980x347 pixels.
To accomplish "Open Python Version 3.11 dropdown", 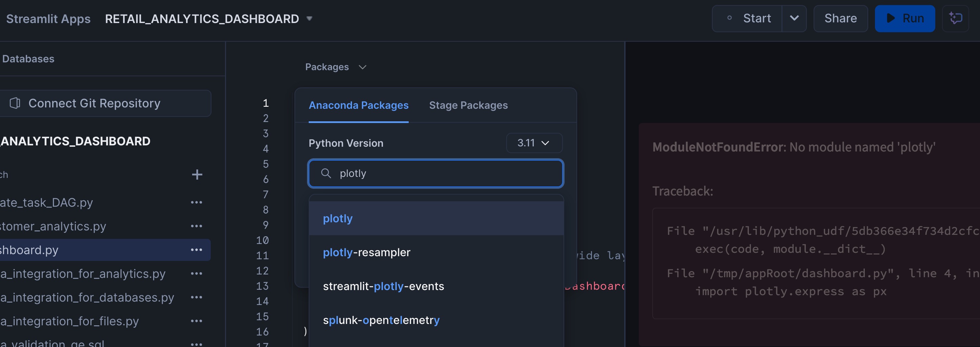I will 534,143.
